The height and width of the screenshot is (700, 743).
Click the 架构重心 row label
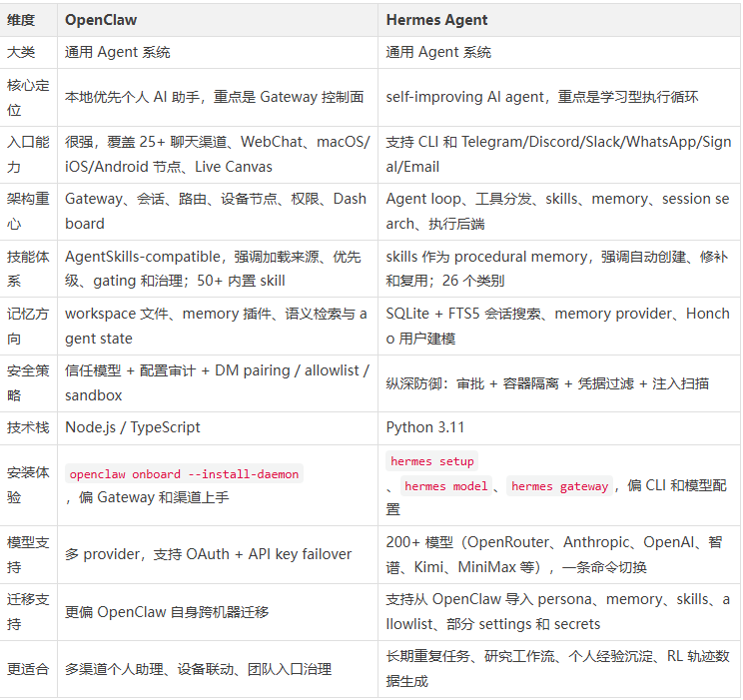point(28,211)
